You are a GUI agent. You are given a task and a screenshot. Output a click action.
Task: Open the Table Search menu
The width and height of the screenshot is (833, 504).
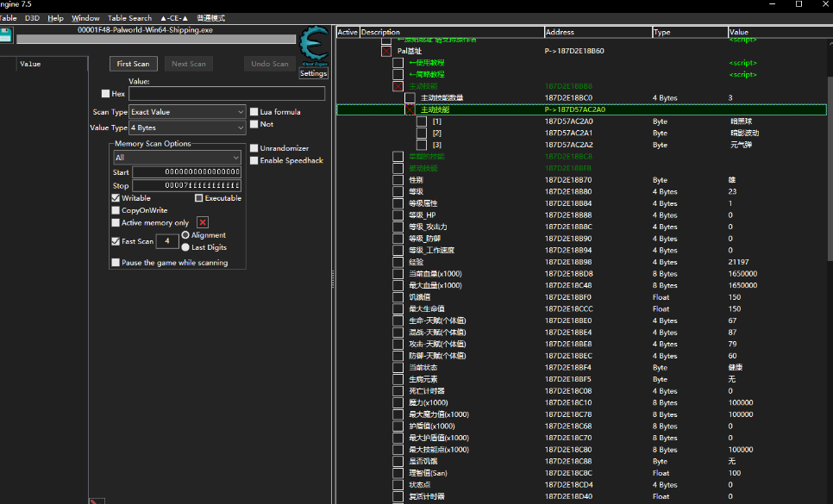coord(129,18)
